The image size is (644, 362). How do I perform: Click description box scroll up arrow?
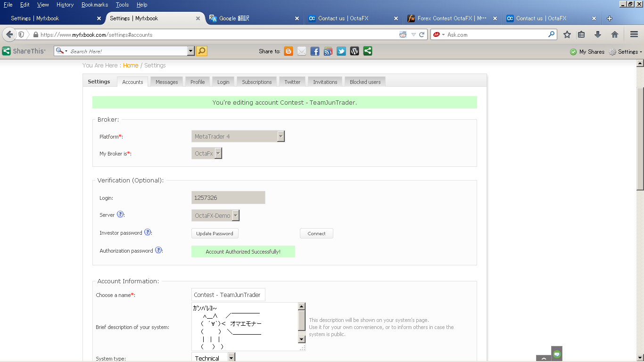(302, 306)
